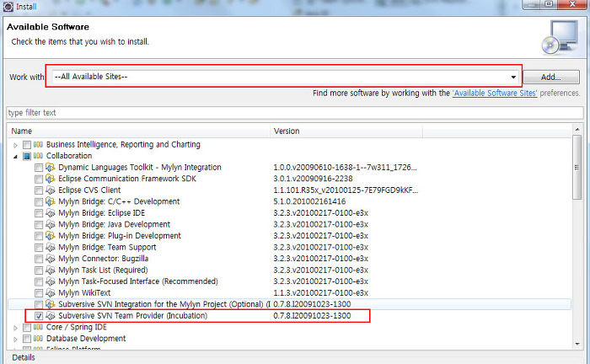Open the 'Available Software Sites' link
The height and width of the screenshot is (364, 590).
pyautogui.click(x=495, y=93)
